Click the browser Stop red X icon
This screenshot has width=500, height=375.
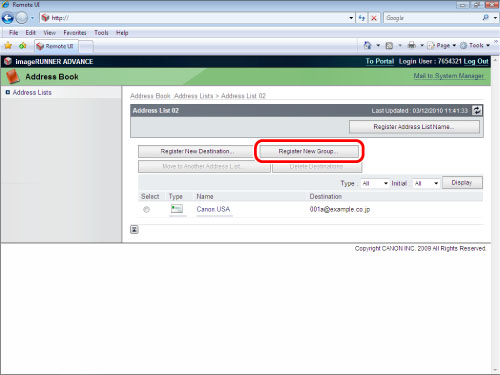click(x=374, y=18)
